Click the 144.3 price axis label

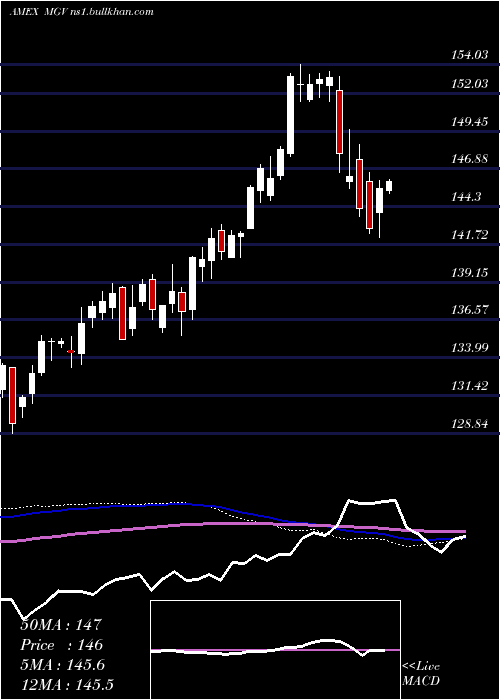[x=466, y=196]
